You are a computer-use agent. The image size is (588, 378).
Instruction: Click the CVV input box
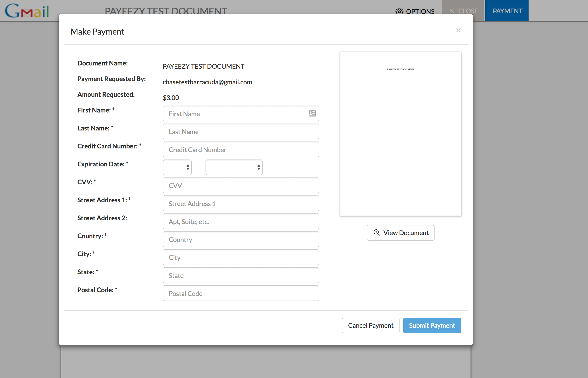click(x=241, y=186)
